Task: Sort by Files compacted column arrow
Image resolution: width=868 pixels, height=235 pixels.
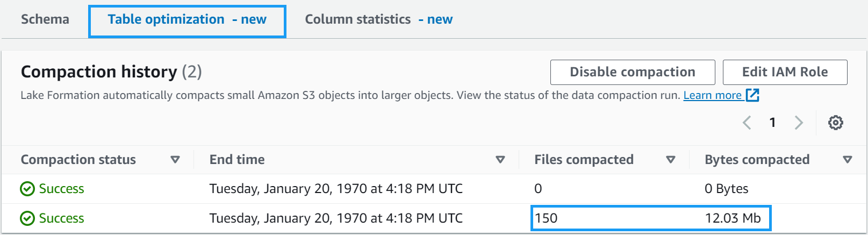Action: click(x=670, y=160)
